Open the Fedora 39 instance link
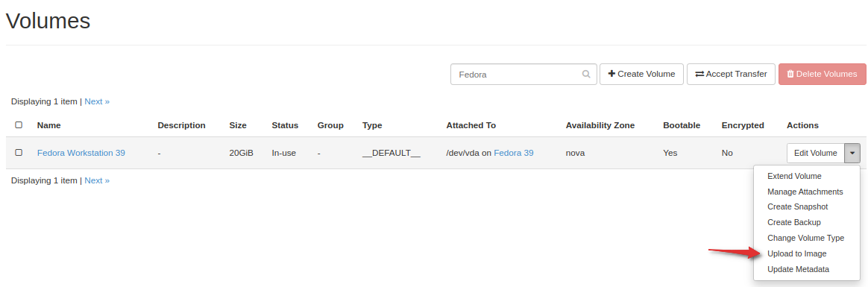 (514, 153)
